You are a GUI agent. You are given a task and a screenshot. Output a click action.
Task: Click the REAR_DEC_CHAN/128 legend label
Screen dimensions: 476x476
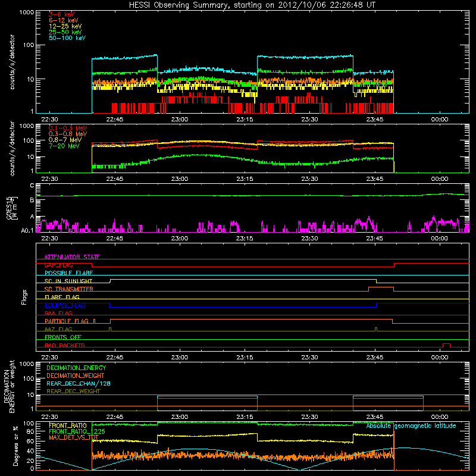coord(79,383)
